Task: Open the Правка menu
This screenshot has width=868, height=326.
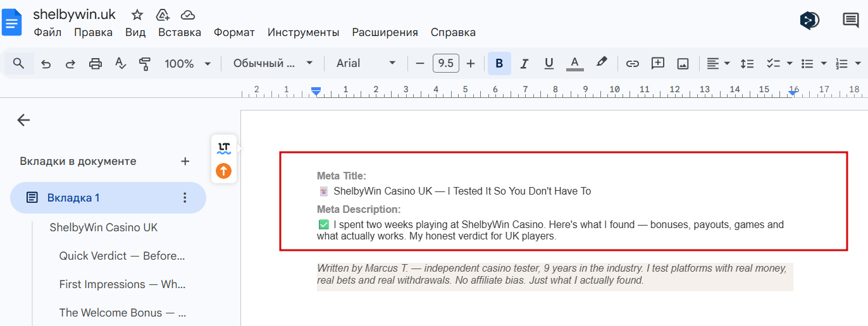Action: pos(93,32)
